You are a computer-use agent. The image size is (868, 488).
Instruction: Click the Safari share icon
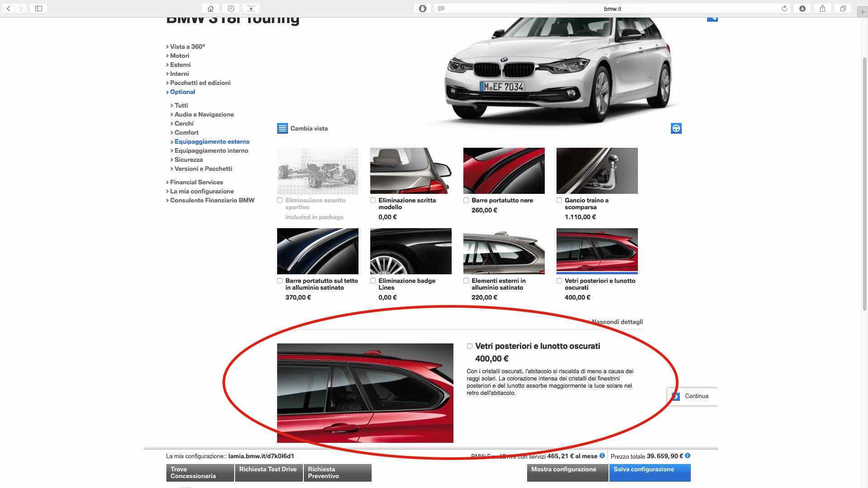pos(822,9)
